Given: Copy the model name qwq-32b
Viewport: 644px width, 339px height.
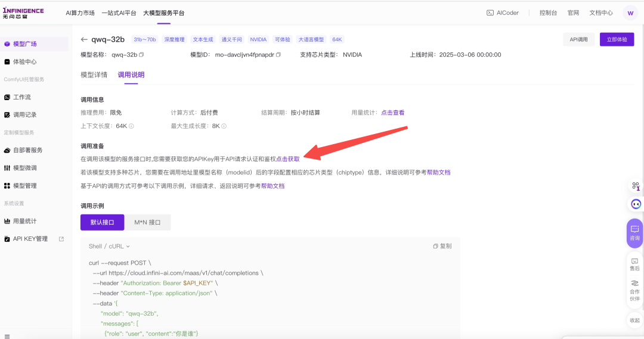Looking at the screenshot, I should click(x=141, y=55).
